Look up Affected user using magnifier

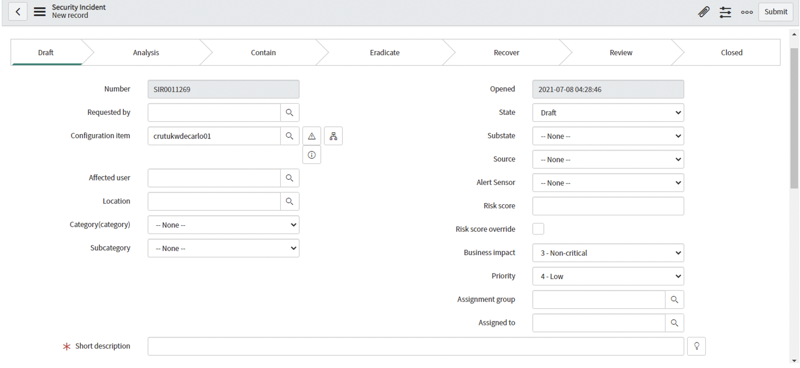[289, 178]
